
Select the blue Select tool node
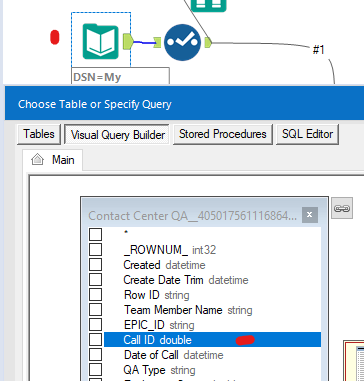[182, 42]
